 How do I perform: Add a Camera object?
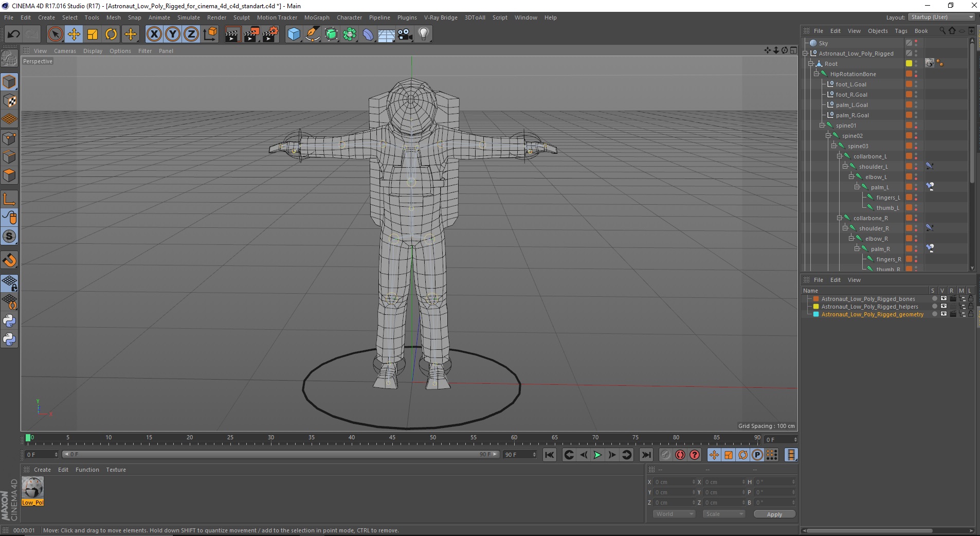coord(405,34)
